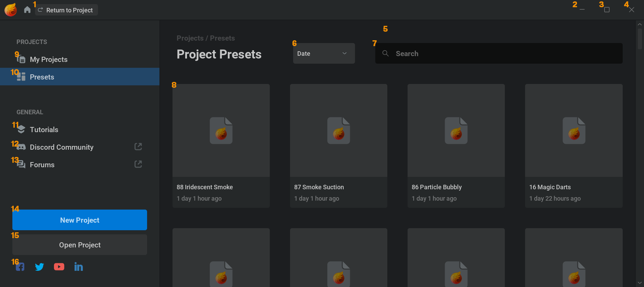644x287 pixels.
Task: Click the 87 Smoke Suction title text
Action: (319, 187)
